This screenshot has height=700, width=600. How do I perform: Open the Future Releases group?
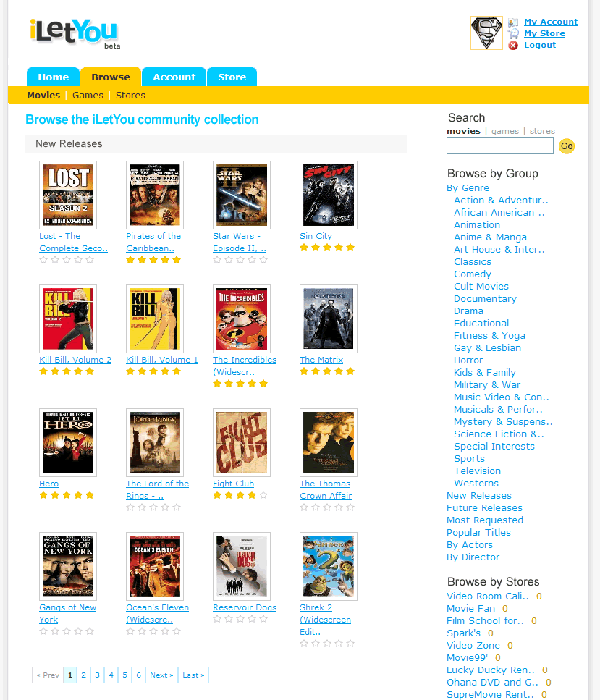click(484, 507)
